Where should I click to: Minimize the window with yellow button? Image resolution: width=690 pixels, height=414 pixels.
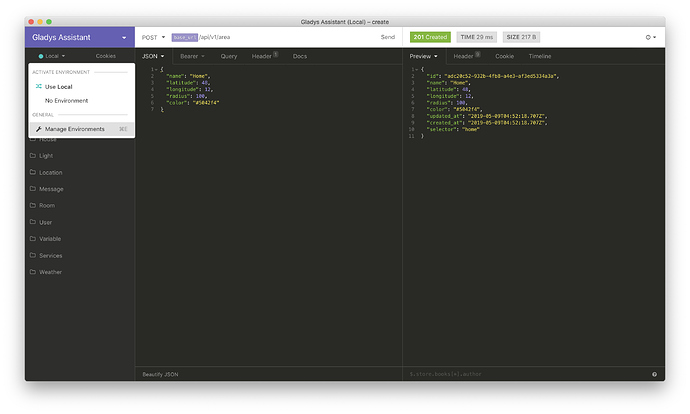click(x=40, y=22)
